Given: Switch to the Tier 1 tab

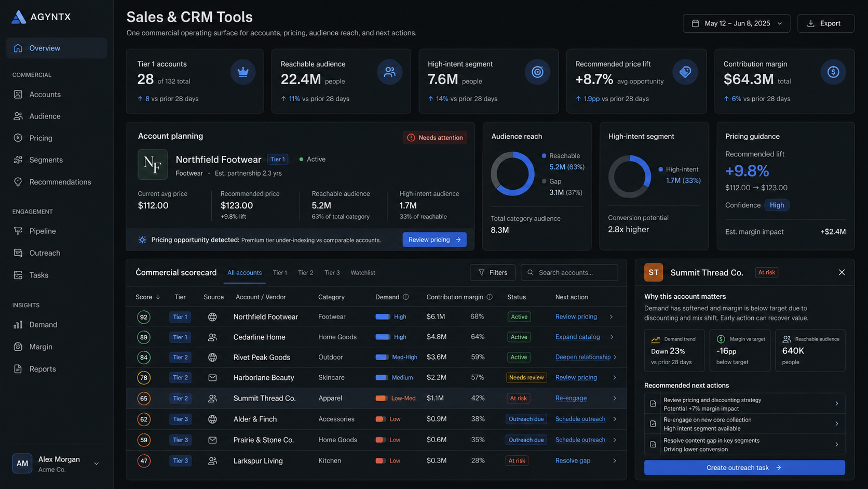Looking at the screenshot, I should (280, 272).
